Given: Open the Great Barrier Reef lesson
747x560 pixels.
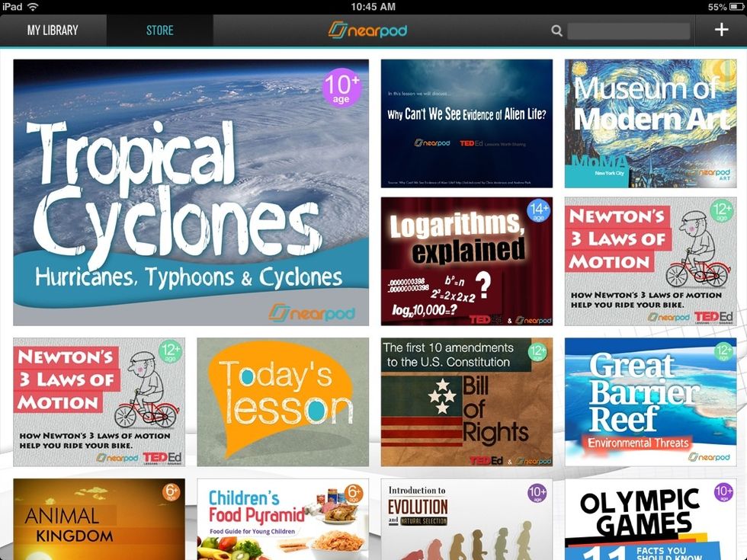Looking at the screenshot, I should click(650, 402).
